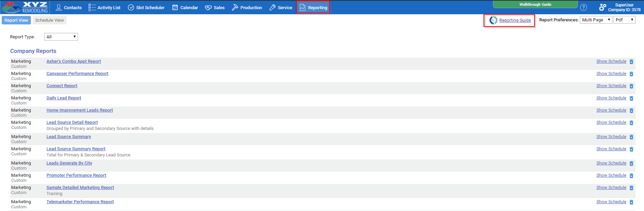Go to Slot Scheduler
Image resolution: width=644 pixels, height=211 pixels.
146,7
